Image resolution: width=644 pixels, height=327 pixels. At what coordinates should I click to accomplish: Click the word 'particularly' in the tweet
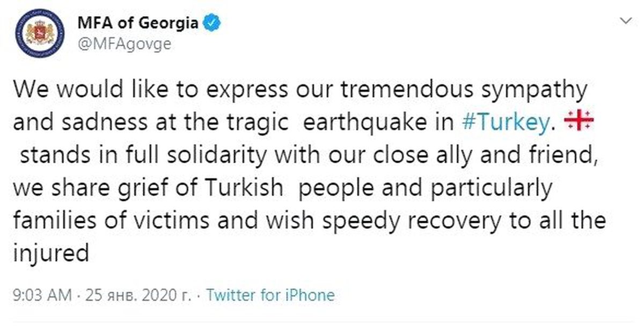[x=494, y=190]
